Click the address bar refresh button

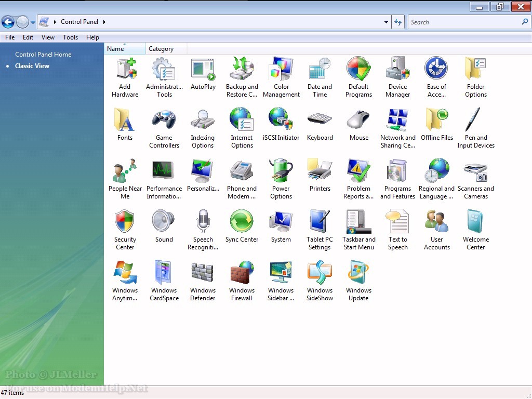point(398,22)
